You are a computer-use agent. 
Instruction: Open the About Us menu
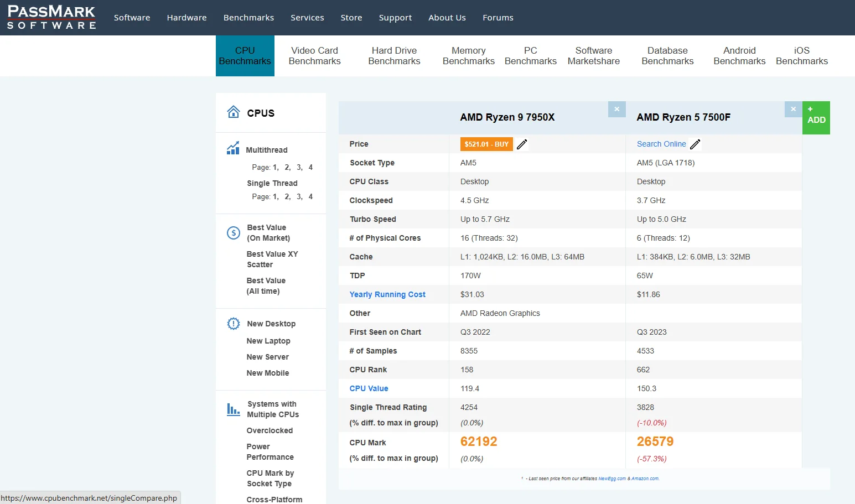point(447,18)
